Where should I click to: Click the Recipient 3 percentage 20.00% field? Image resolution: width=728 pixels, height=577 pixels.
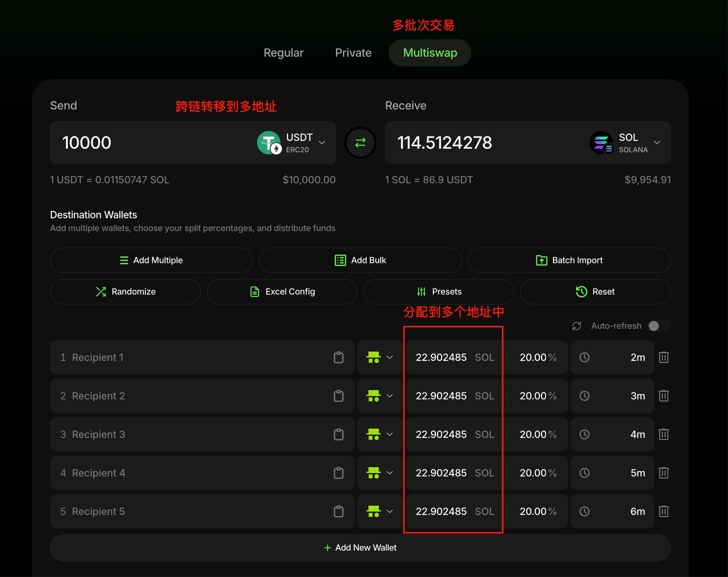(537, 434)
